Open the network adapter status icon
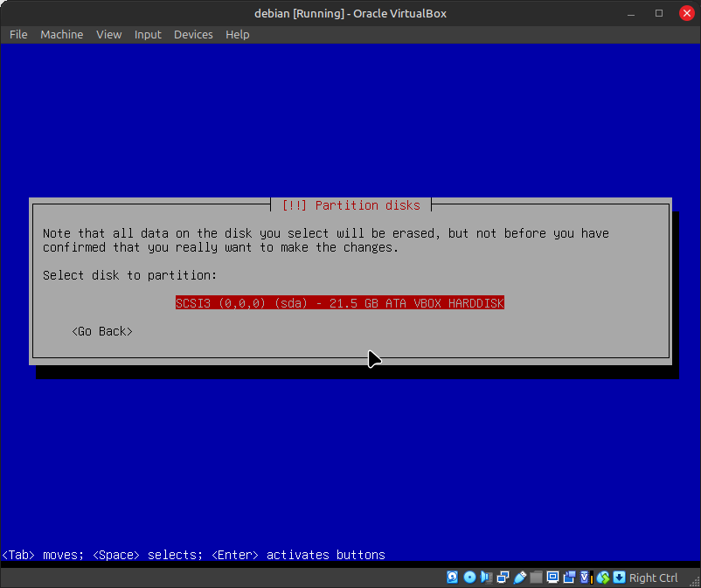This screenshot has width=701, height=588. click(503, 578)
